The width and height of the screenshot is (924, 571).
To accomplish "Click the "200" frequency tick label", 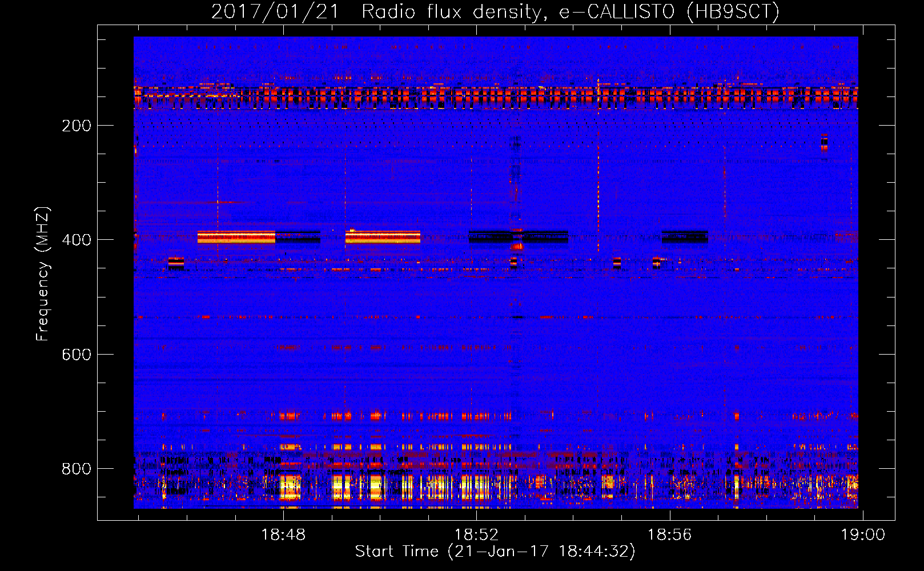I will [77, 126].
